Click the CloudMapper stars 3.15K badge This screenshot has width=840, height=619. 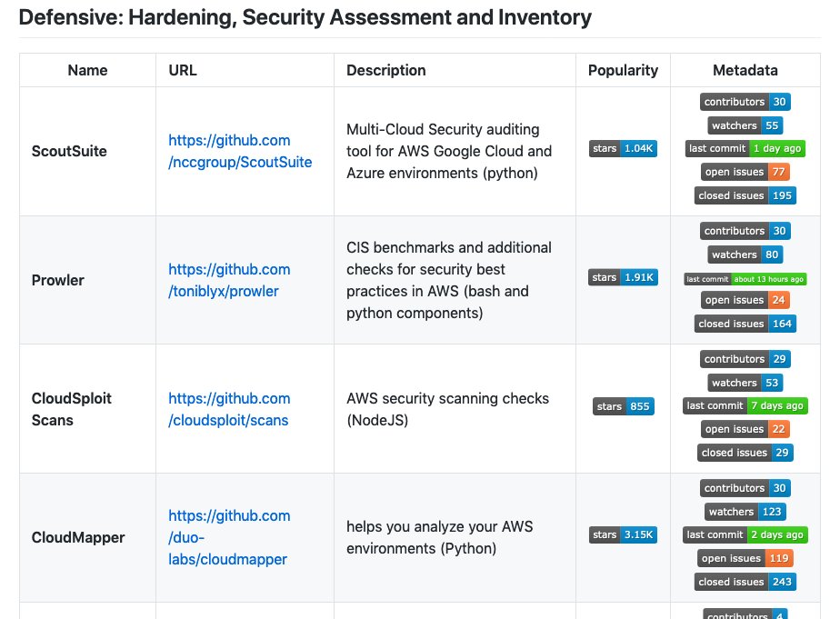[623, 534]
